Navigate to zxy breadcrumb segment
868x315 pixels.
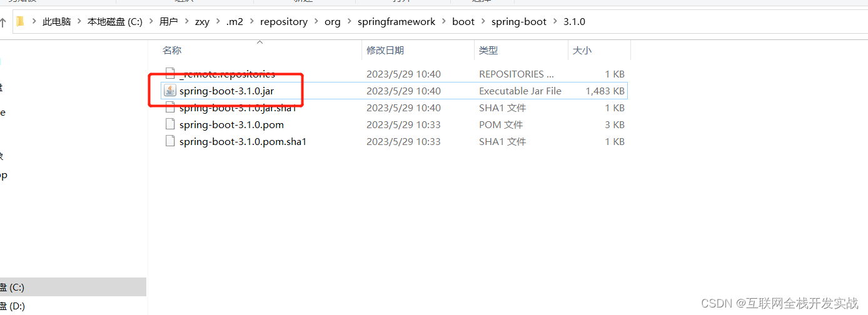tap(202, 22)
